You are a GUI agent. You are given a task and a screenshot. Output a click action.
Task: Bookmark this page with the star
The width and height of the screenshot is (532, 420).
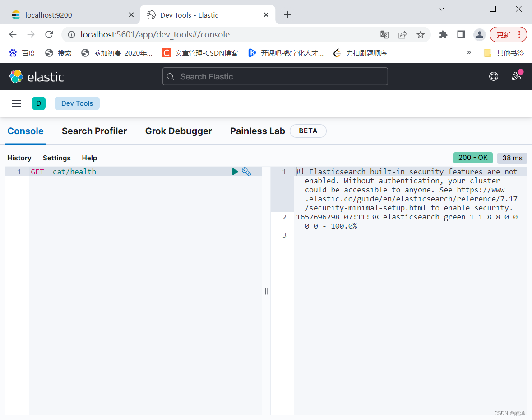point(421,34)
